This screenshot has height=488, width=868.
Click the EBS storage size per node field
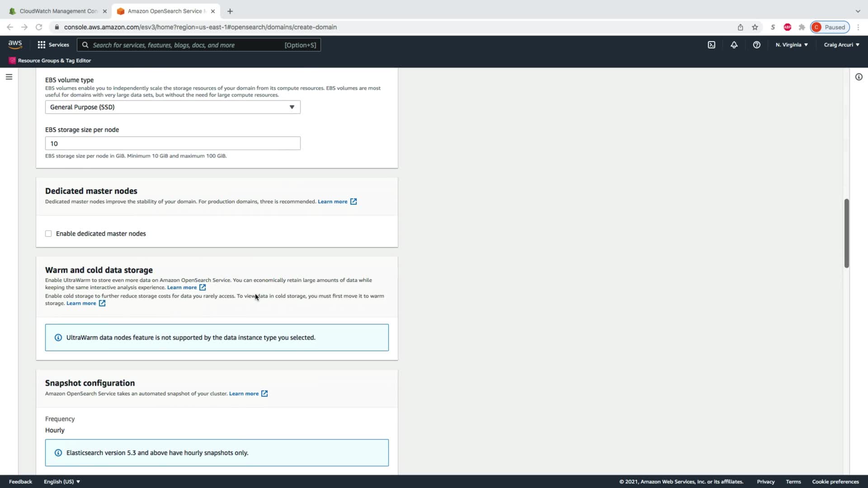[173, 143]
